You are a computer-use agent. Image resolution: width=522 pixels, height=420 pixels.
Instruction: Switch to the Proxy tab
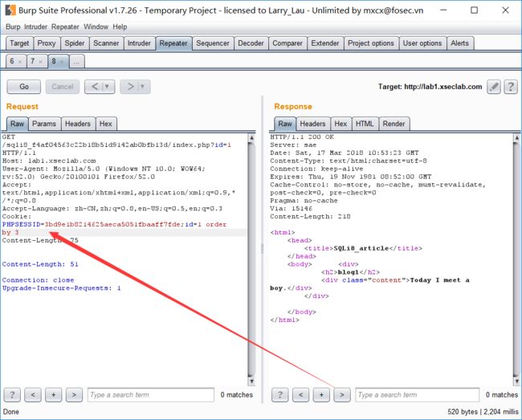47,43
